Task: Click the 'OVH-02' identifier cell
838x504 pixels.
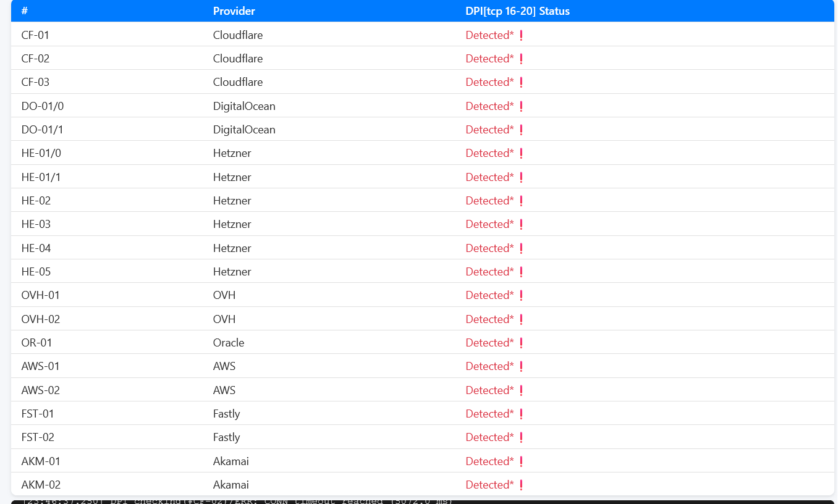Action: pos(41,319)
